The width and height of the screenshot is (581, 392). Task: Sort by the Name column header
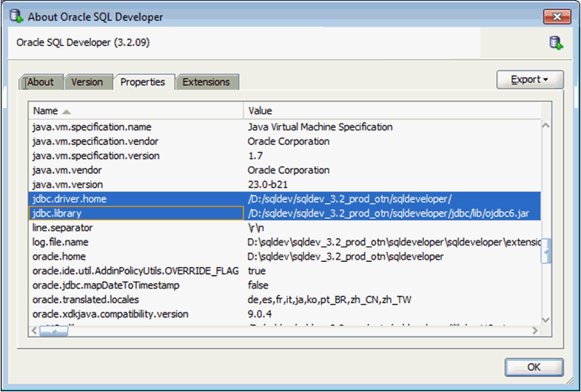click(135, 111)
